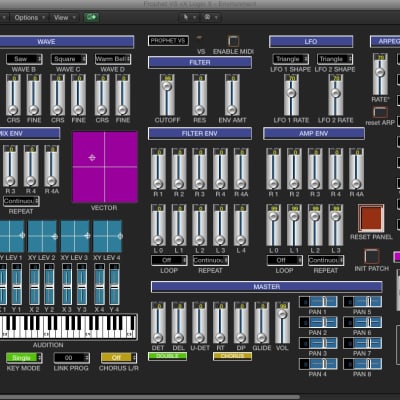
Task: Adjust the WAVE B CRS slider
Action: [13, 95]
